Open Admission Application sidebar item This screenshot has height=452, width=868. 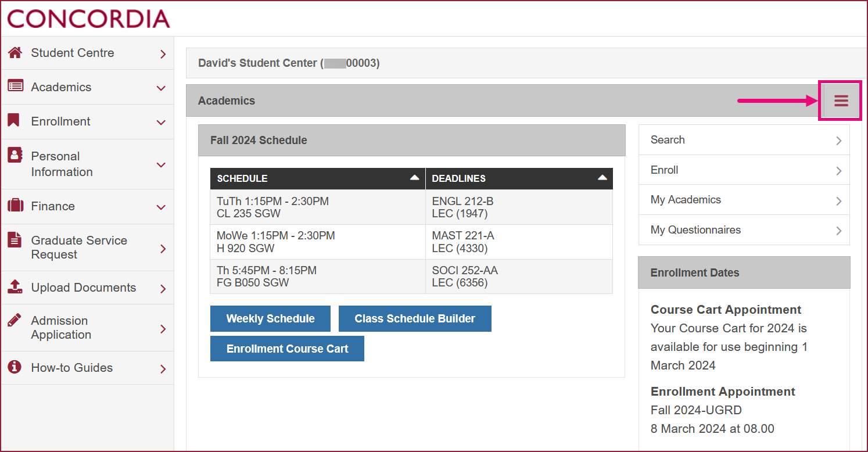[87, 328]
